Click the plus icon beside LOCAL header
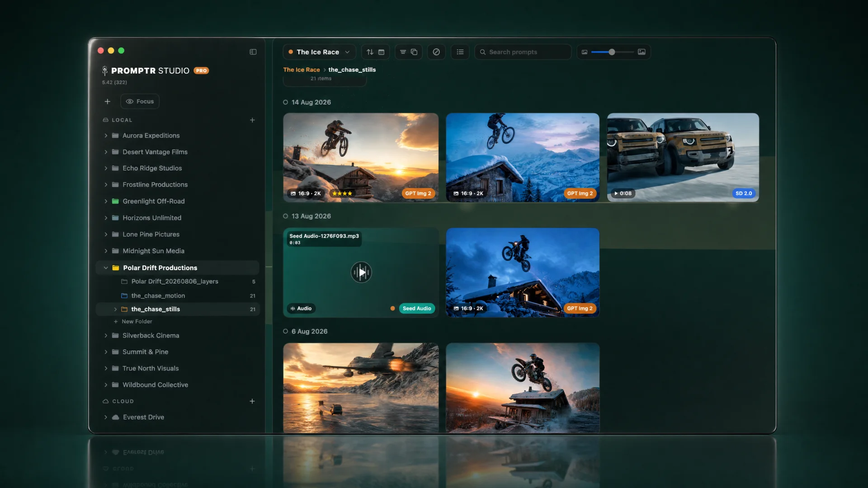The image size is (868, 488). (x=252, y=120)
